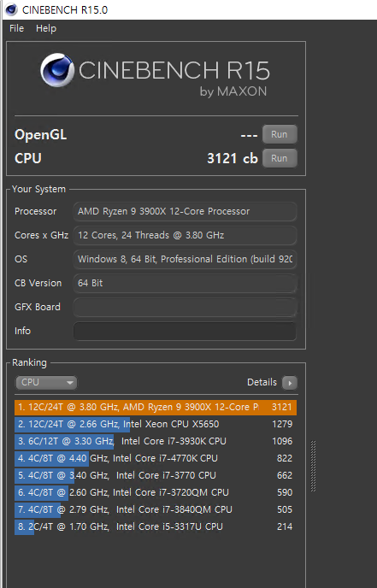
Task: Select the Core i5-3317U ranking row
Action: pyautogui.click(x=156, y=526)
